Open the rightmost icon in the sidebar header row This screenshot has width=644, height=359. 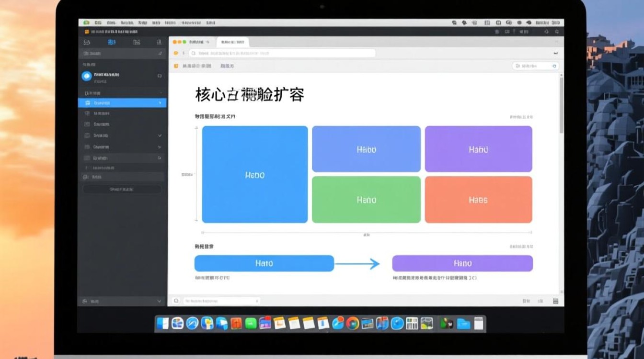tap(160, 42)
